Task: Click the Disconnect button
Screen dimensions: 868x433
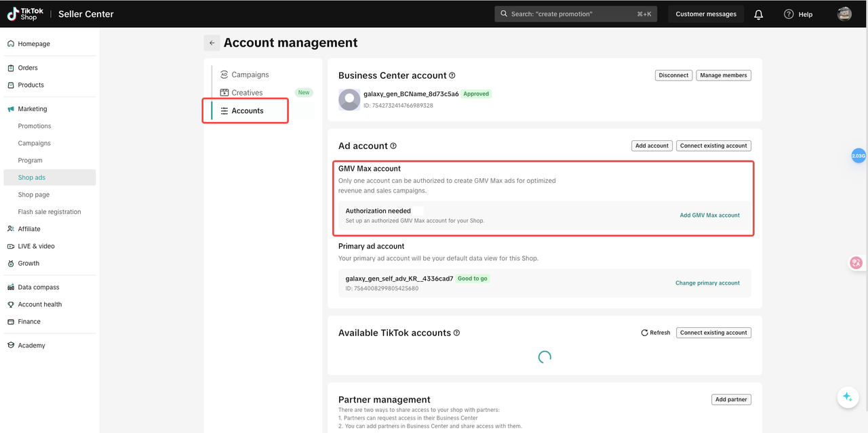Action: [673, 75]
